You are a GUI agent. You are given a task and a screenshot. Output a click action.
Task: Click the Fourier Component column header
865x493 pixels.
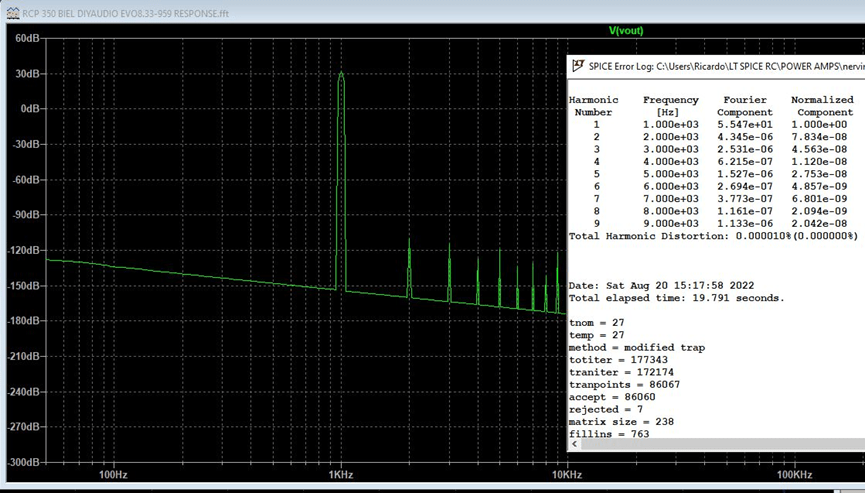[x=745, y=106]
